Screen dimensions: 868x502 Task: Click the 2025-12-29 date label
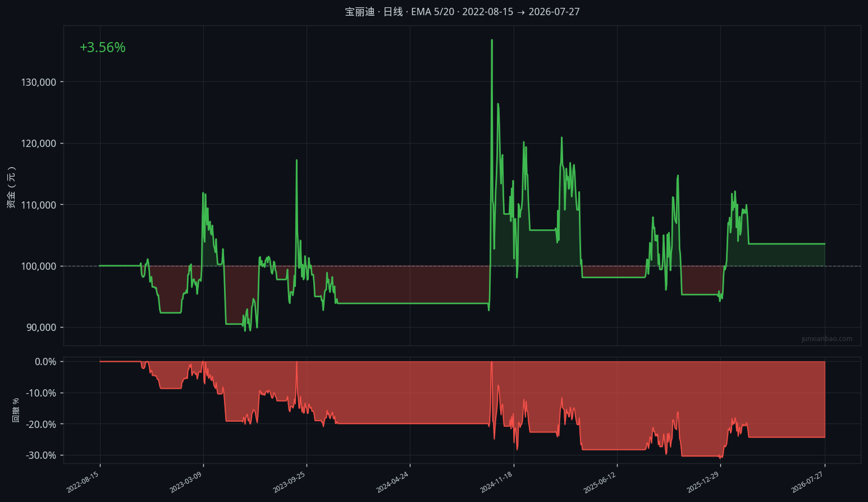[x=703, y=482]
